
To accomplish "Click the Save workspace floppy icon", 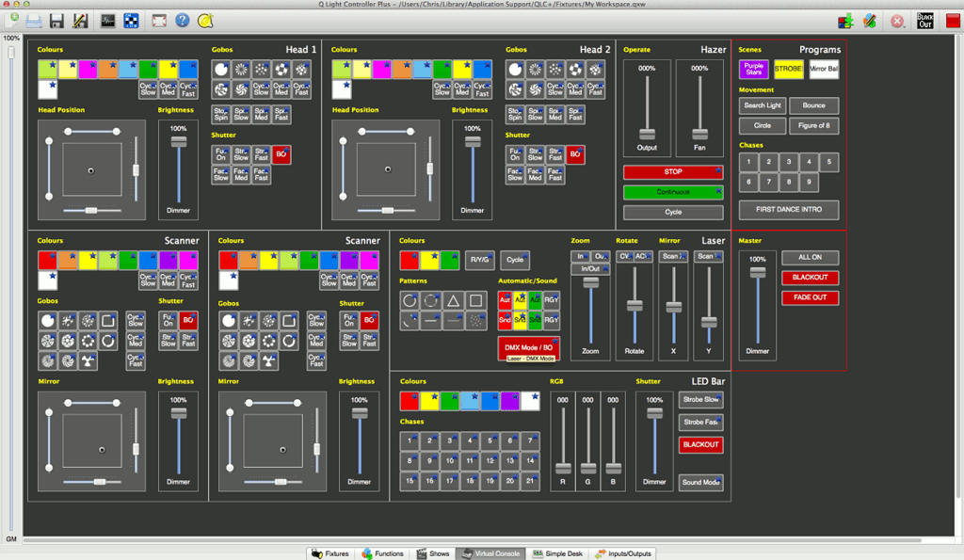I will coord(56,20).
